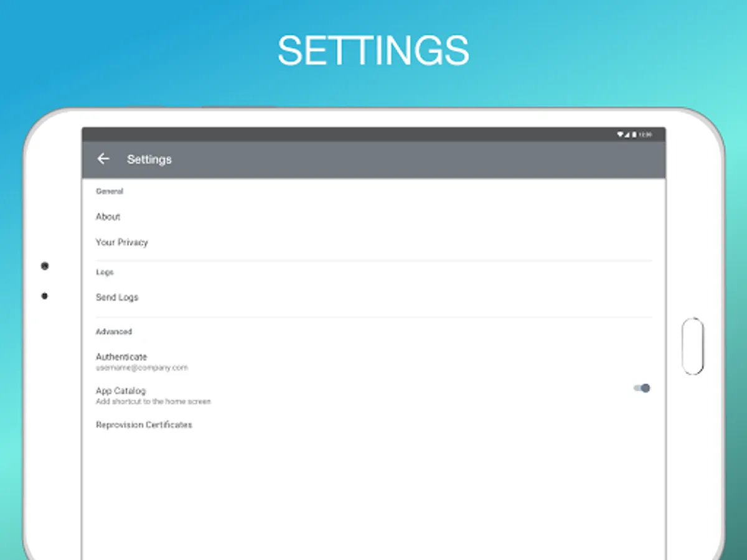This screenshot has height=560, width=747.
Task: Tap the clock in status bar
Action: pyautogui.click(x=646, y=134)
